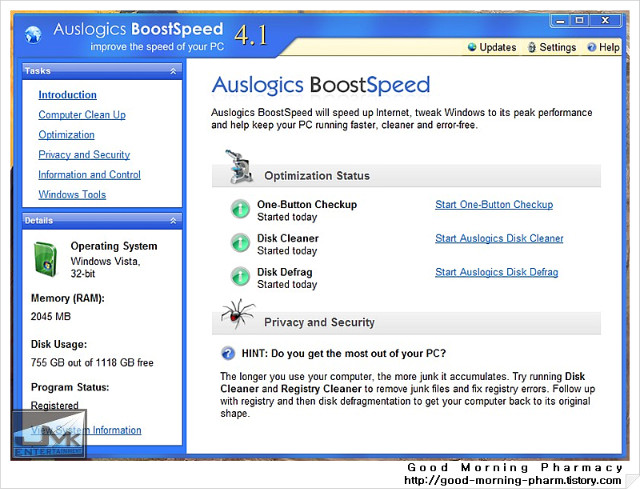Open Privacy and Security in Tasks
The height and width of the screenshot is (489, 640).
click(x=84, y=155)
